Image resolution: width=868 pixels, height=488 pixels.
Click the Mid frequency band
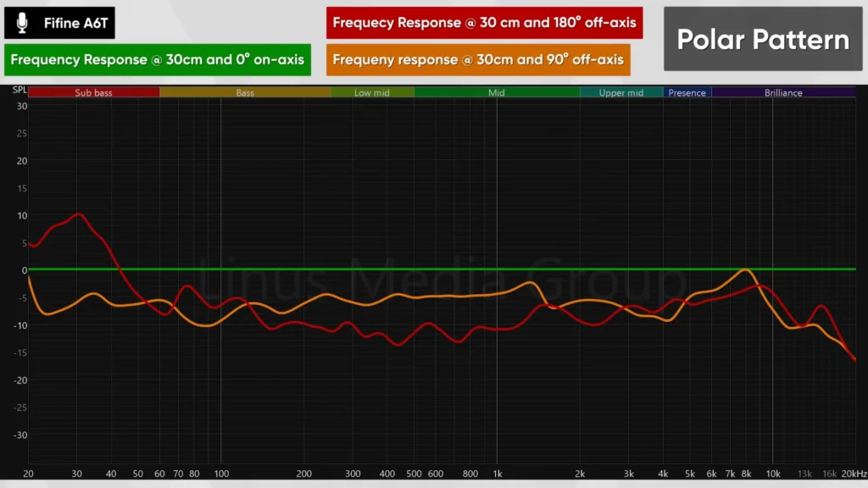[497, 92]
